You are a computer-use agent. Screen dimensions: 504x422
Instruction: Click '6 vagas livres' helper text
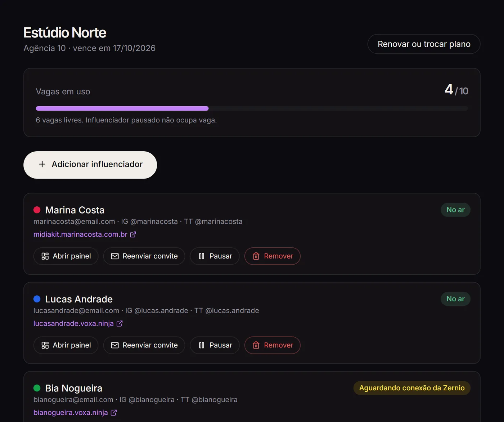point(126,120)
